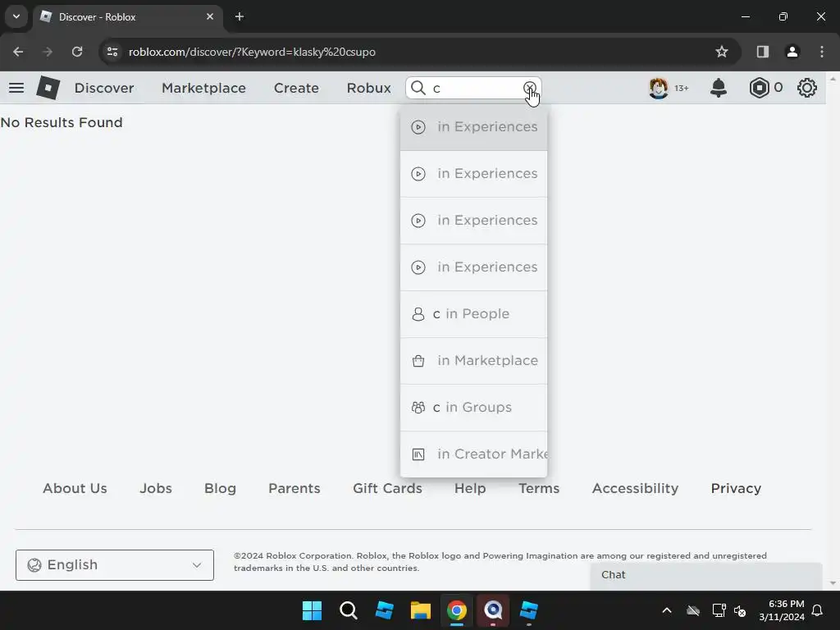Open the Robux balance icon

759,88
